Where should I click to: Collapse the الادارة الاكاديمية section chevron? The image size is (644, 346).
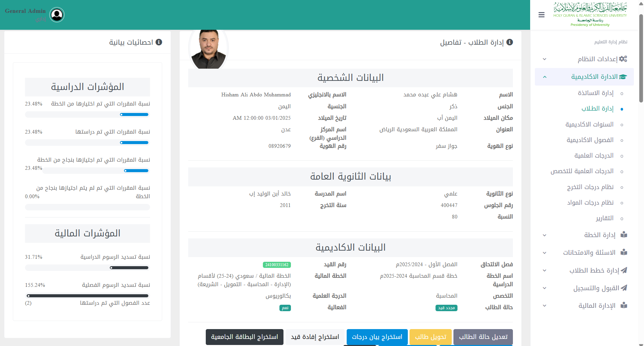(544, 77)
